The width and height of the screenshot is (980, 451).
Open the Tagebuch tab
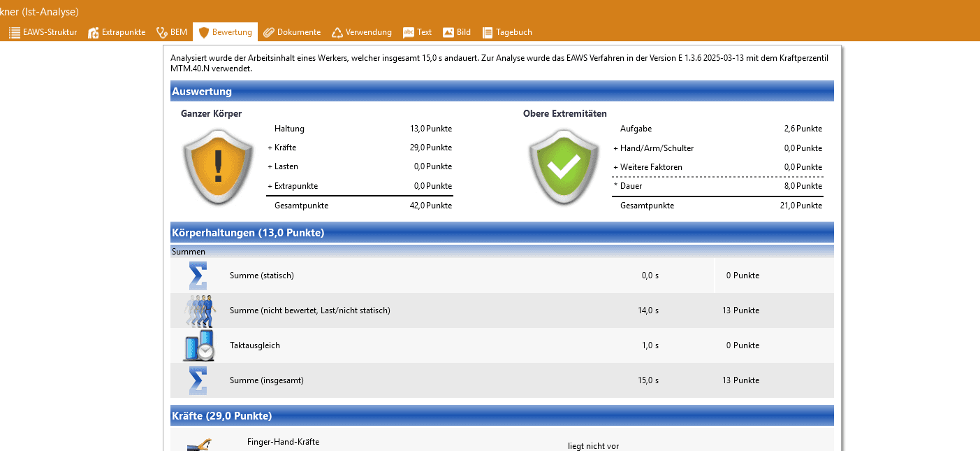(x=507, y=32)
